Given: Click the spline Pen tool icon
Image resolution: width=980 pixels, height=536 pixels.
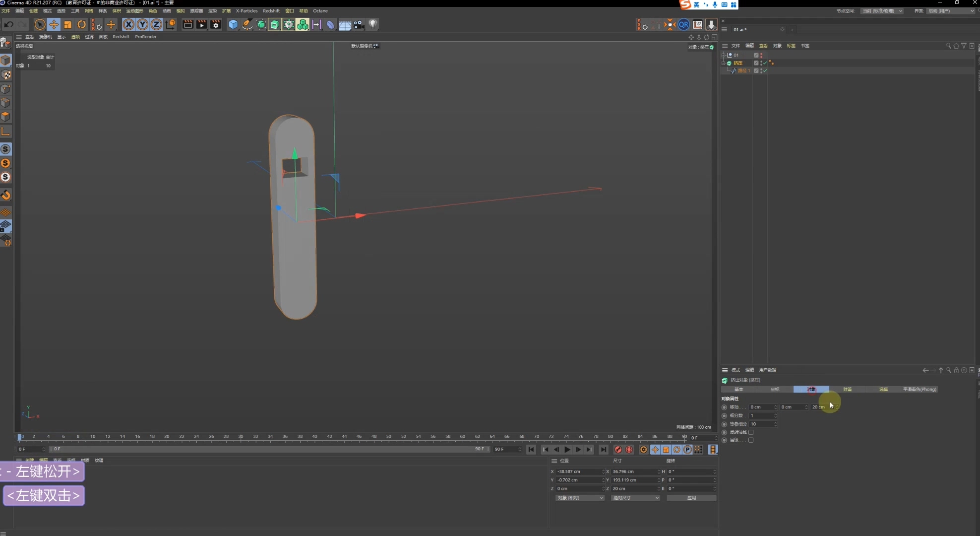Looking at the screenshot, I should tap(247, 24).
